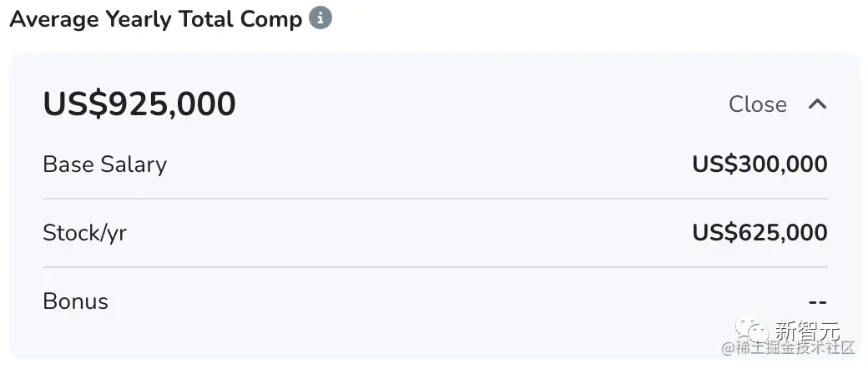
Task: Click the word 'Comp' in the heading
Action: click(270, 19)
